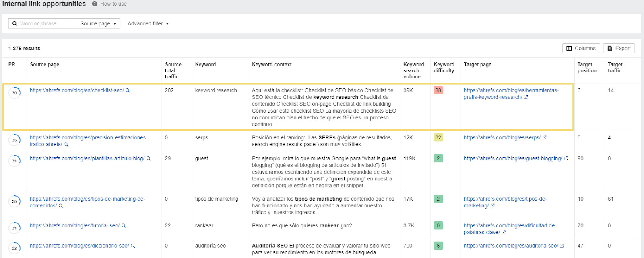The width and height of the screenshot is (644, 258).
Task: Open the Source page dropdown
Action: click(x=98, y=24)
